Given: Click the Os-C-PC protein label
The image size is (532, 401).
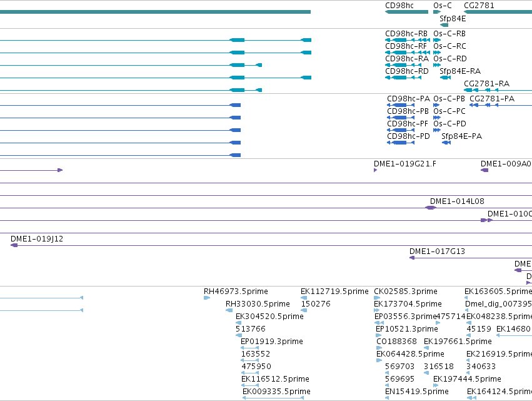Looking at the screenshot, I should tap(449, 111).
